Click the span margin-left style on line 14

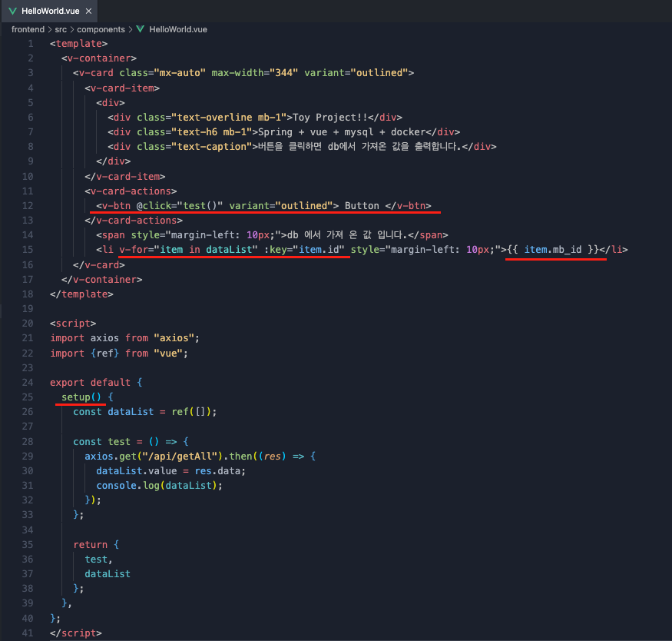click(206, 235)
